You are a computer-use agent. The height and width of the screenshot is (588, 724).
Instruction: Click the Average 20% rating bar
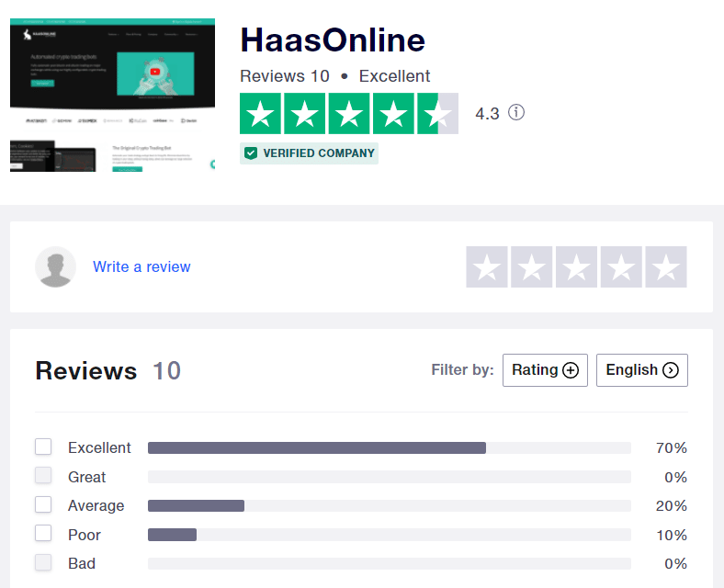(390, 506)
